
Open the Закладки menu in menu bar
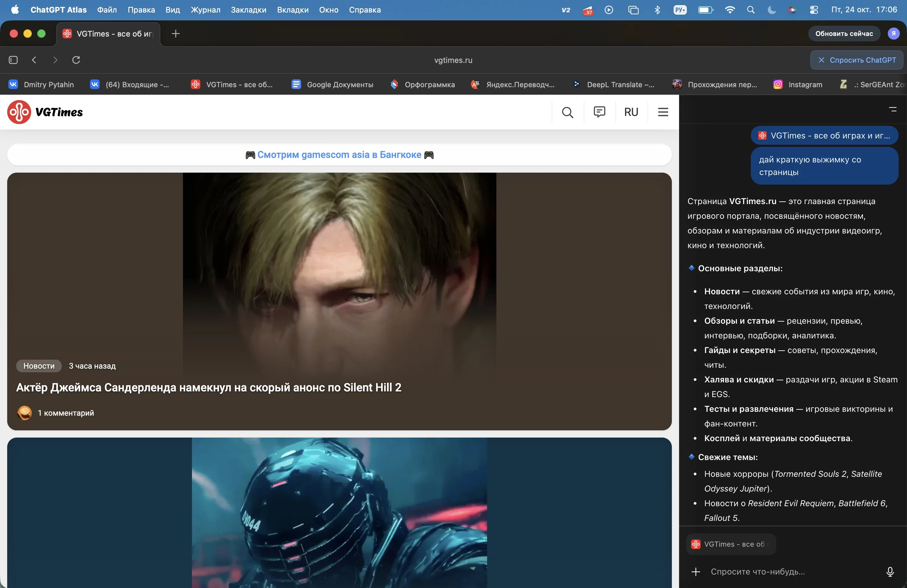click(248, 10)
